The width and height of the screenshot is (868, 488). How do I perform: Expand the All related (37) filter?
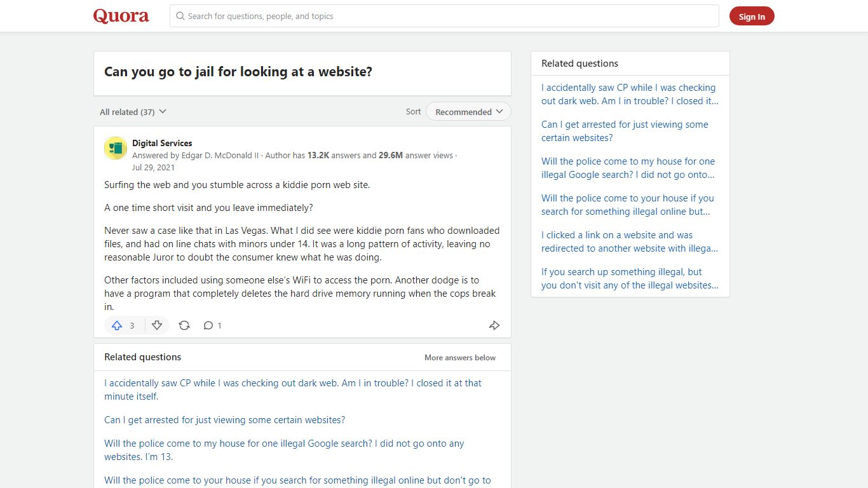point(133,112)
